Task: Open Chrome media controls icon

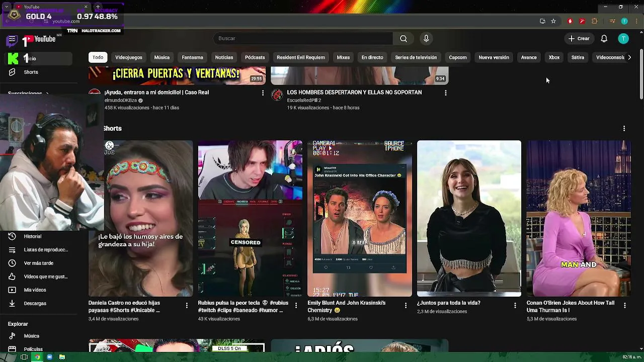Action: click(612, 21)
